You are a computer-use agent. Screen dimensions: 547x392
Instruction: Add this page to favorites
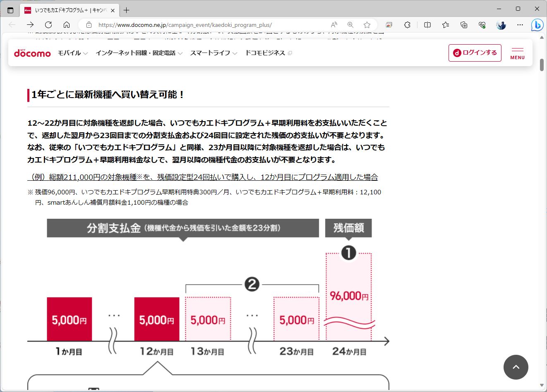tap(366, 25)
